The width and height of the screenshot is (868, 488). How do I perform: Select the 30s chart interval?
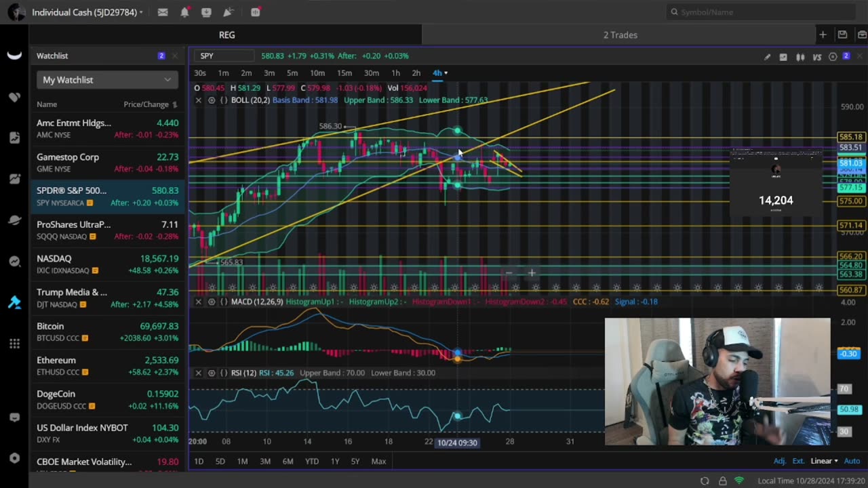[200, 73]
